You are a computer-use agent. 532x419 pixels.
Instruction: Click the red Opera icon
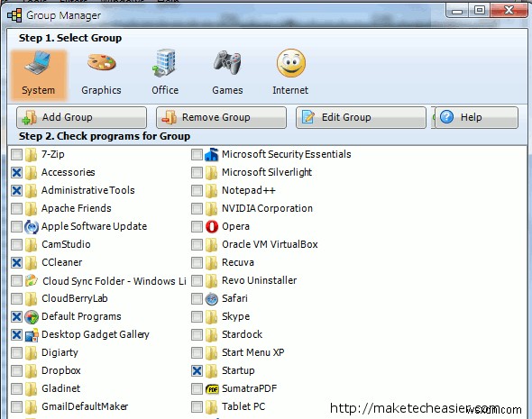point(212,226)
